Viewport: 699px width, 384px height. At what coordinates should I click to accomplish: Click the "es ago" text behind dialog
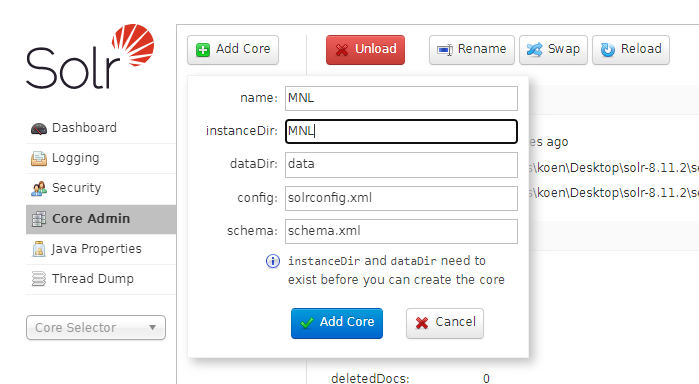click(x=549, y=142)
